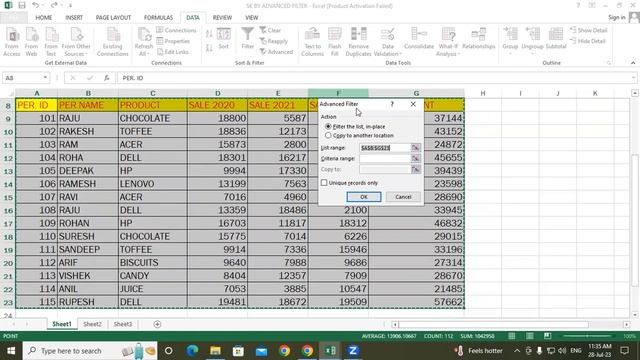Viewport: 640px width, 360px height.
Task: Open Existing Connections
Action: tap(113, 41)
